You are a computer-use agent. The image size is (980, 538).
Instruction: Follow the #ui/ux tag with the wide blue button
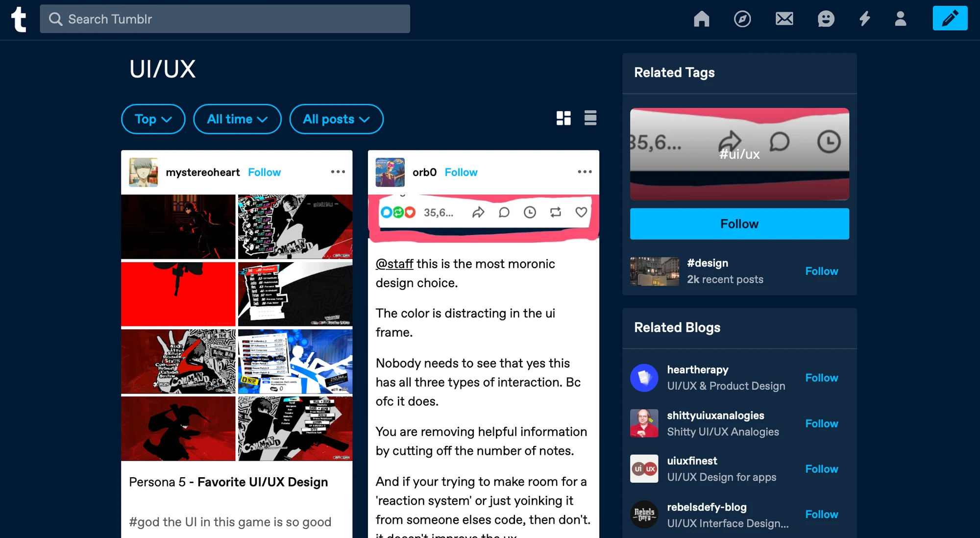(x=739, y=224)
